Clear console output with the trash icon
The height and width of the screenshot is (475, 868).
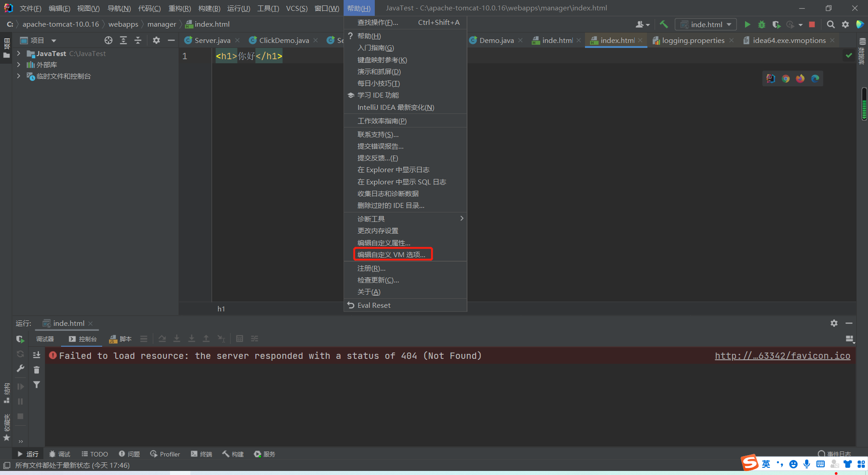coord(37,370)
